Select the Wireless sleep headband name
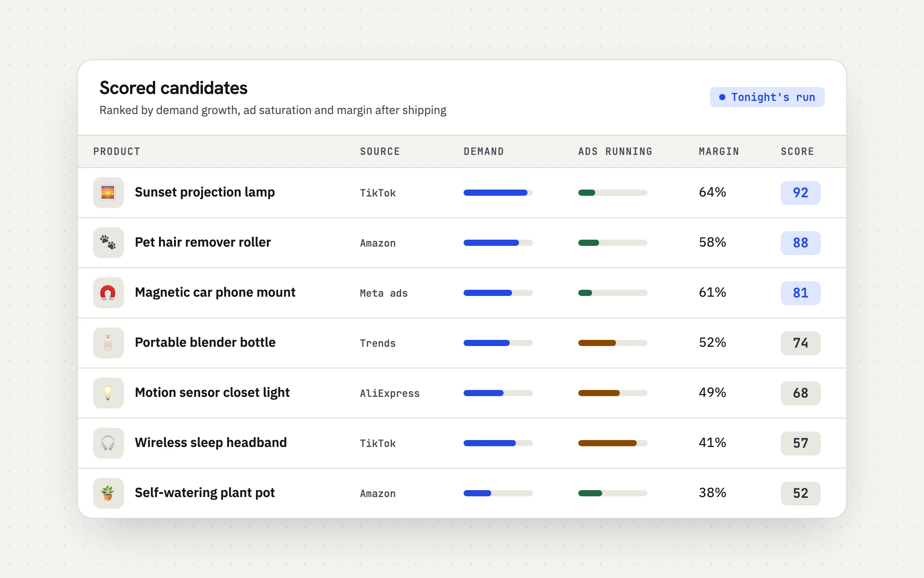Screen dimensions: 924x578 [x=211, y=443]
